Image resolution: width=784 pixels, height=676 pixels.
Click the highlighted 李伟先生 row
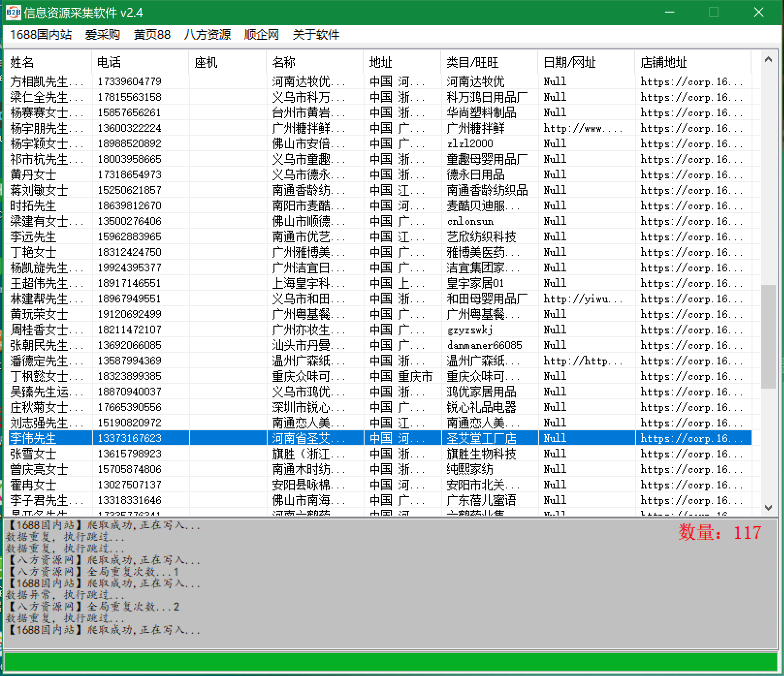pos(380,438)
